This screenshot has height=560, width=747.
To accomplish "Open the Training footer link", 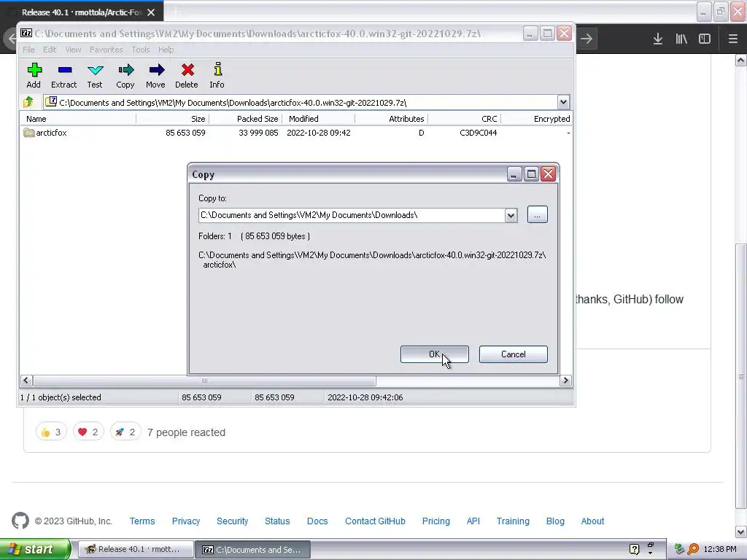I will 513,521.
